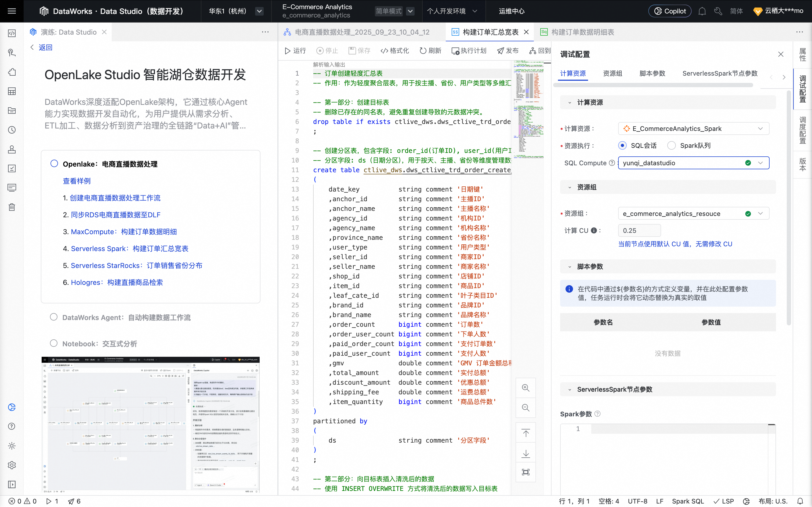This screenshot has width=812, height=507.
Task: Open the 计算资源 E_CommerceAnalytics_Spark dropdown
Action: pyautogui.click(x=693, y=129)
